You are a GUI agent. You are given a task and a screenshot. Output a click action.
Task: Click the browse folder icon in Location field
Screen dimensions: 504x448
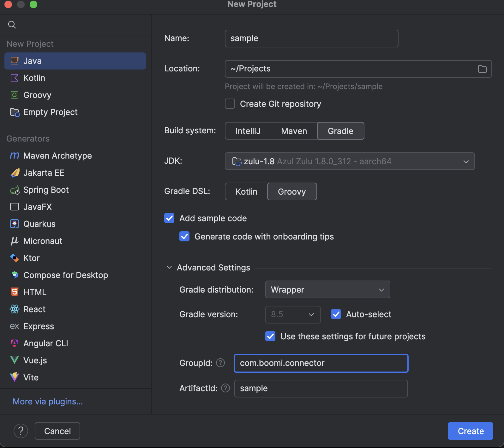click(482, 69)
